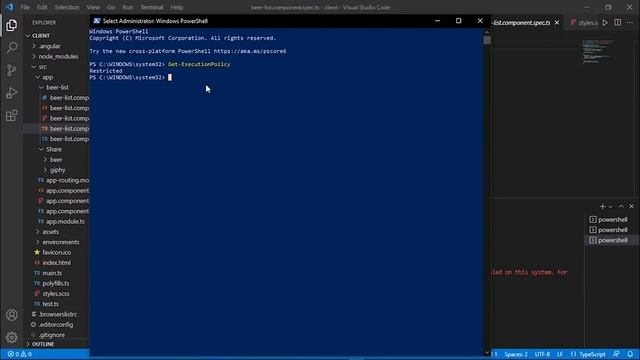640x360 pixels.
Task: Open the Go menu
Action: (111, 7)
